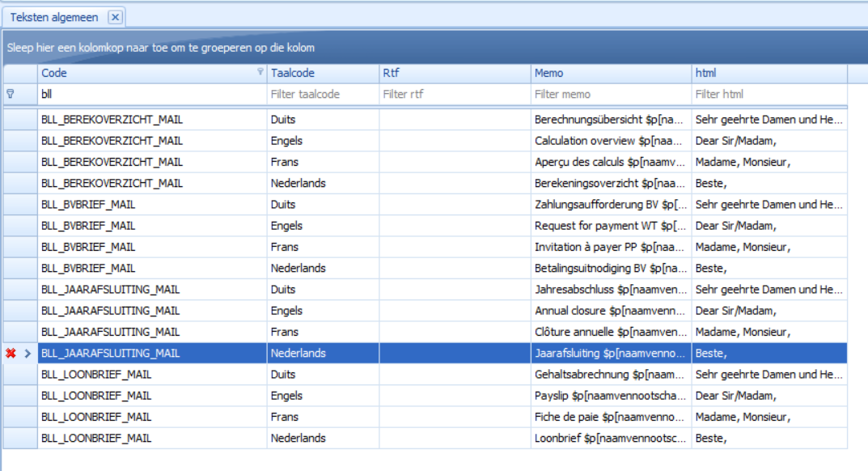Click the row indicator arrow on selected row
The image size is (868, 471).
[x=27, y=354]
